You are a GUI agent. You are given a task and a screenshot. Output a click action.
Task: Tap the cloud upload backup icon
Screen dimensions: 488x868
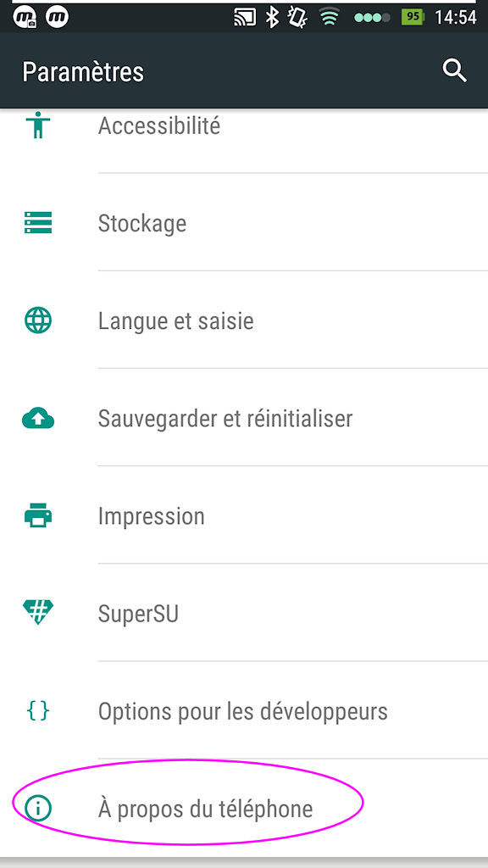pos(38,418)
